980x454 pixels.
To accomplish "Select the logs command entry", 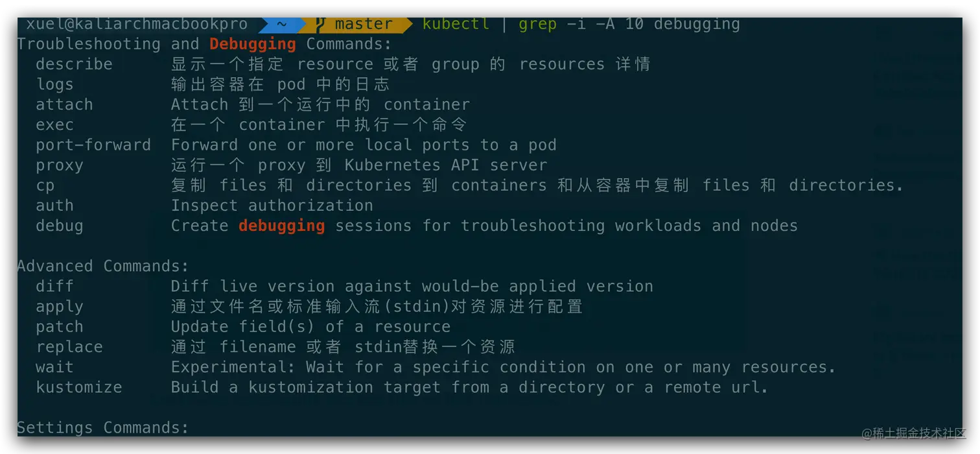I will (54, 84).
